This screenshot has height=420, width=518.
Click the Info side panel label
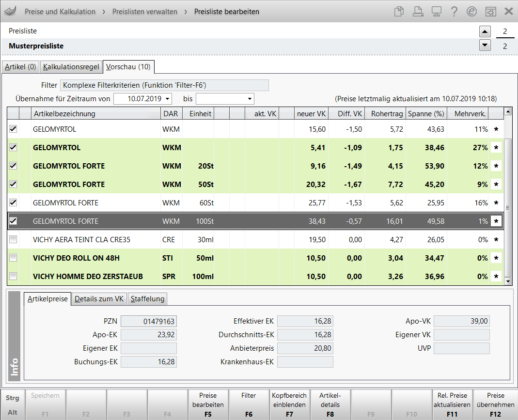[x=14, y=336]
